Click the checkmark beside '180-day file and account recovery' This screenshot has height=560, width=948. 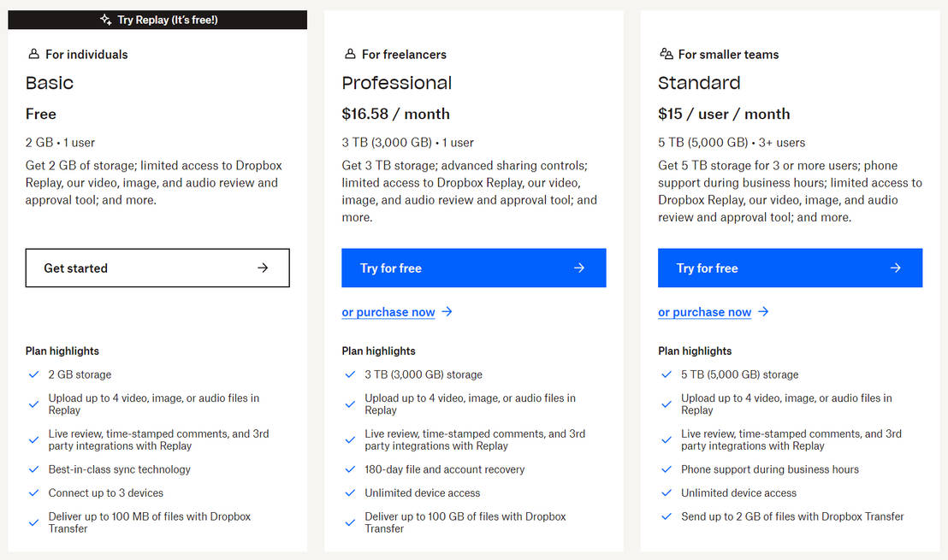pos(350,469)
